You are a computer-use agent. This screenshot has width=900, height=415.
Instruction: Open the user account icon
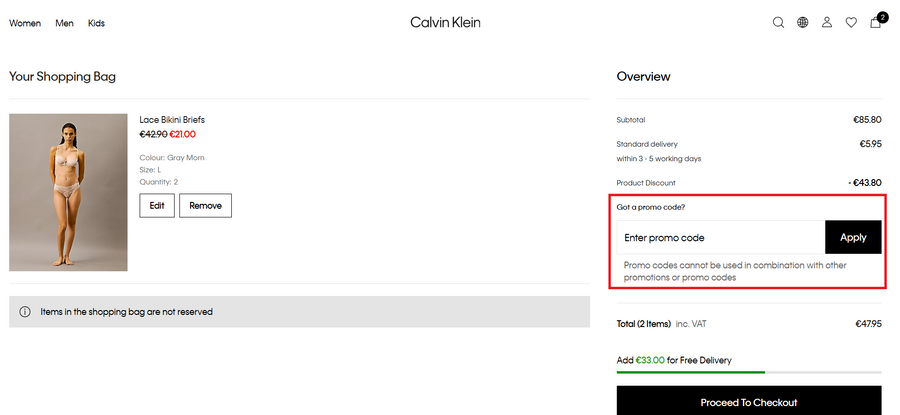[x=827, y=23]
